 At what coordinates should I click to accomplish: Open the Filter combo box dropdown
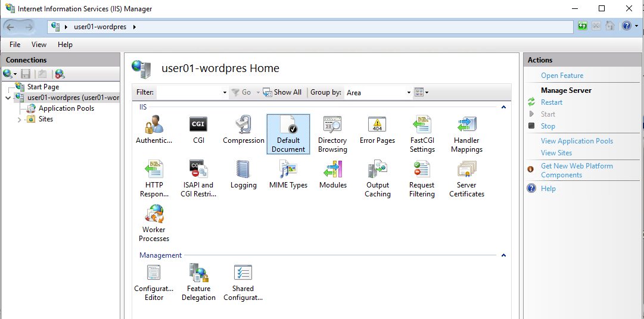[225, 93]
